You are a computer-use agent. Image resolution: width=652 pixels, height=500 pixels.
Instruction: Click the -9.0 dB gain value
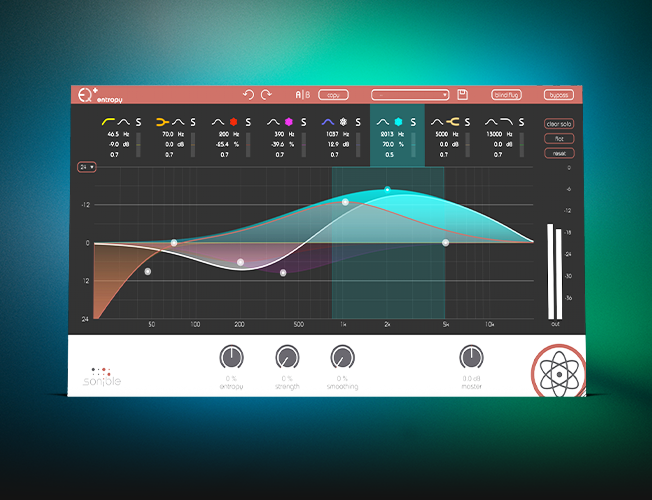coord(114,144)
